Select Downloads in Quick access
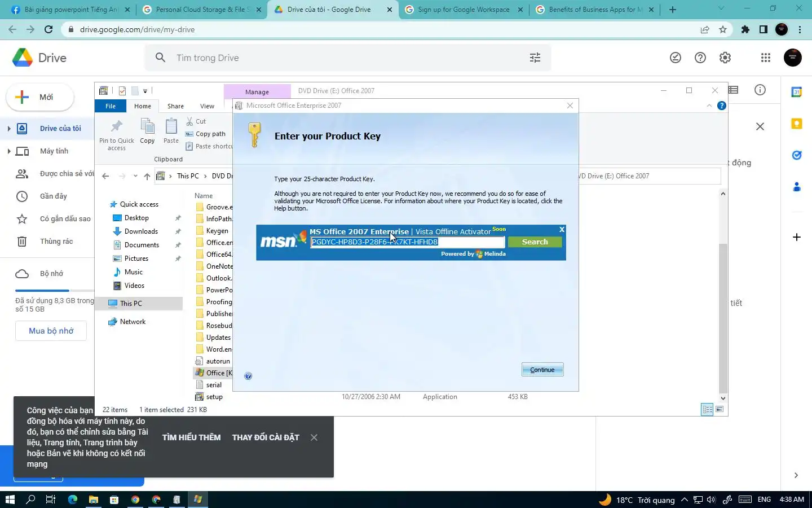812x508 pixels. click(x=141, y=231)
